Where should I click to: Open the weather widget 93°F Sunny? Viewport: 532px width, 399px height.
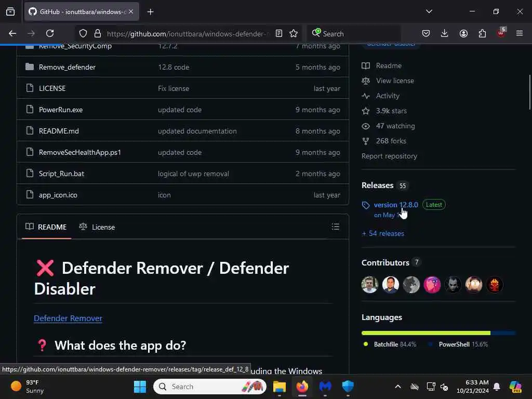tap(27, 387)
